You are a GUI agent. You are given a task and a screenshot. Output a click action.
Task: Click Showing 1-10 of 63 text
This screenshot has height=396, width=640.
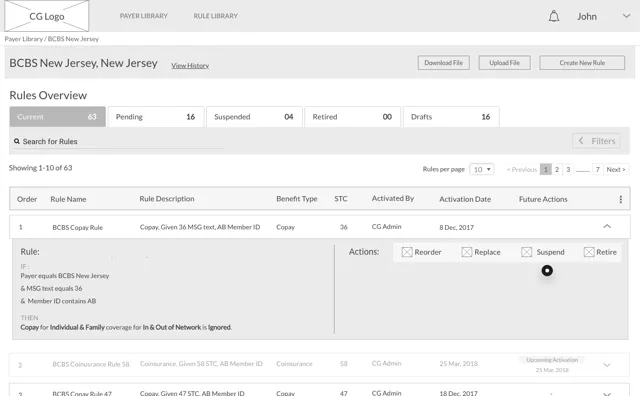click(40, 168)
